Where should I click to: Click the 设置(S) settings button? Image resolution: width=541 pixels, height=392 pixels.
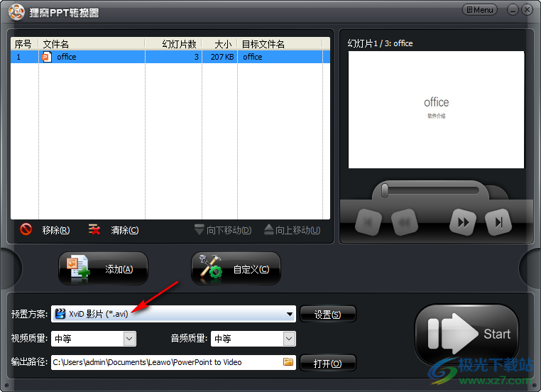(x=328, y=314)
